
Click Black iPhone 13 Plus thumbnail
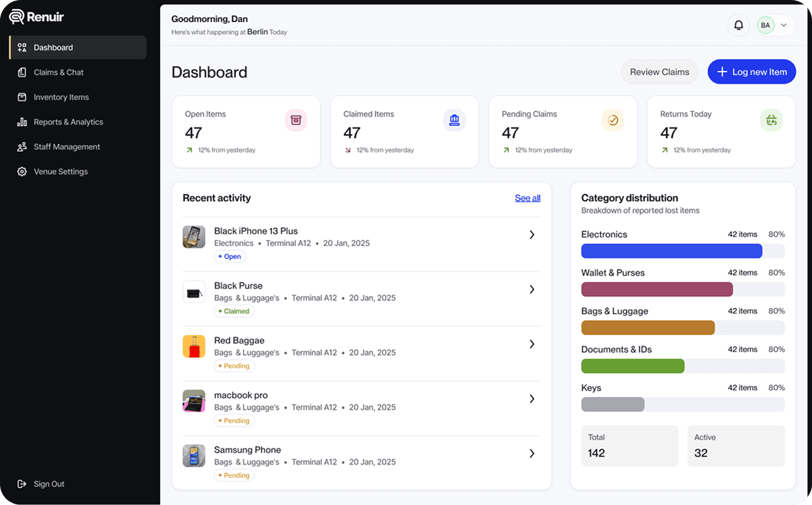194,237
